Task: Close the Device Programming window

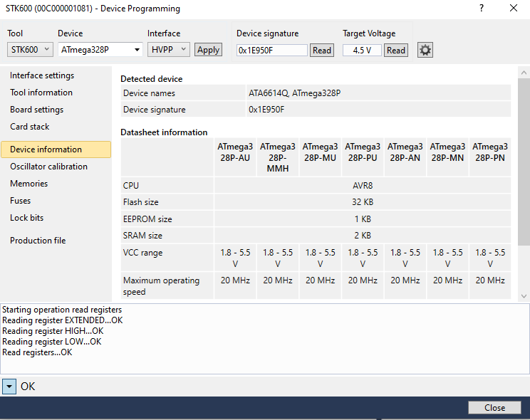Action: (514, 8)
